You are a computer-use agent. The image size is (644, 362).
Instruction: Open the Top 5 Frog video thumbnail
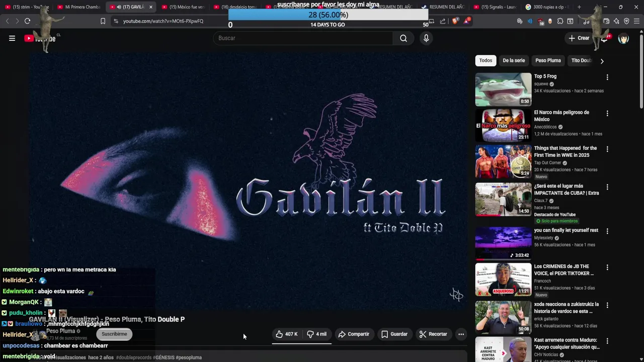pos(503,89)
